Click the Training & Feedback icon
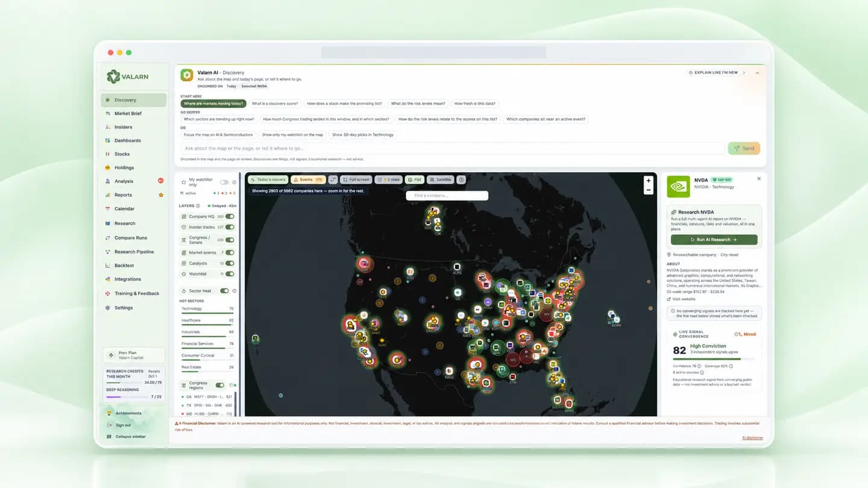 coord(107,293)
